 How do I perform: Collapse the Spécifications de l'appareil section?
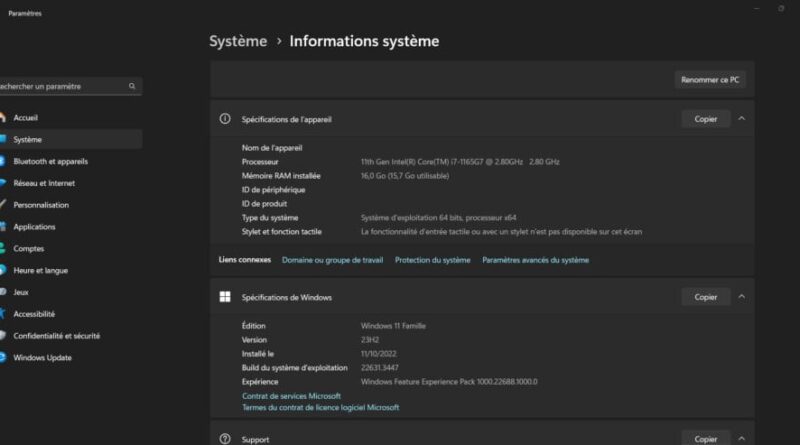pos(742,118)
